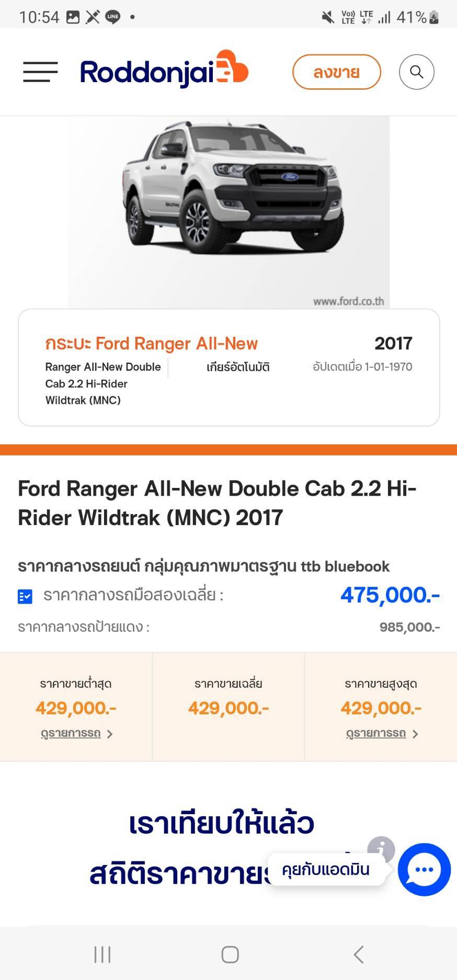Tap the Roddonjai logo
Viewport: 457px width, 980px height.
click(x=164, y=71)
